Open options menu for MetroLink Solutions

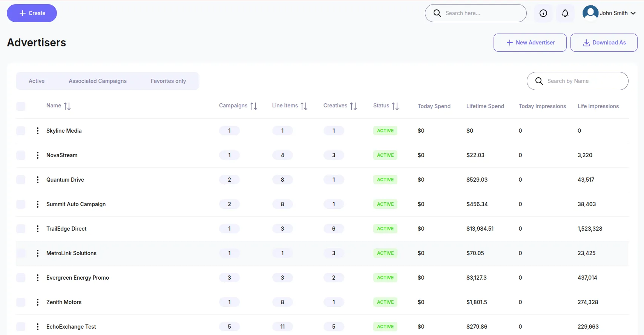[x=37, y=253]
